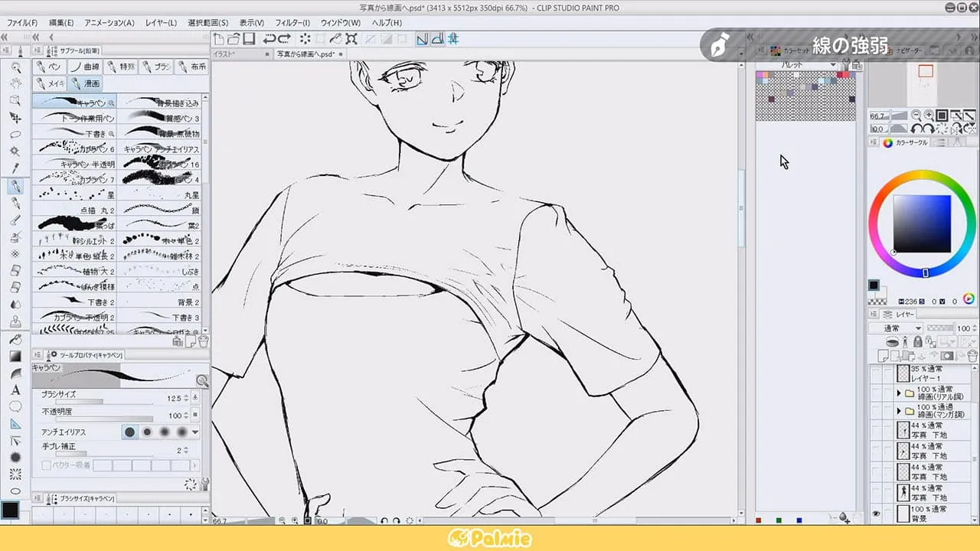The image size is (980, 551).
Task: Select the Balloon speech bubble tool
Action: [x=15, y=406]
